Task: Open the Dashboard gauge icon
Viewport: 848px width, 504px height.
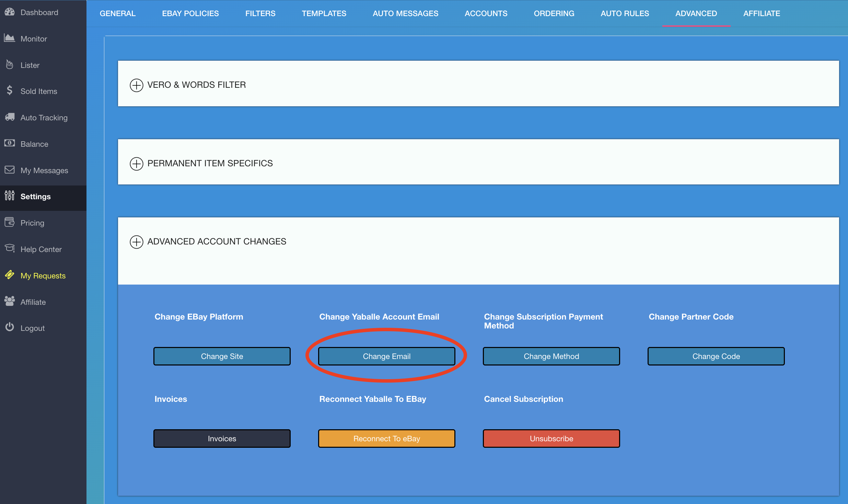Action: pos(10,12)
